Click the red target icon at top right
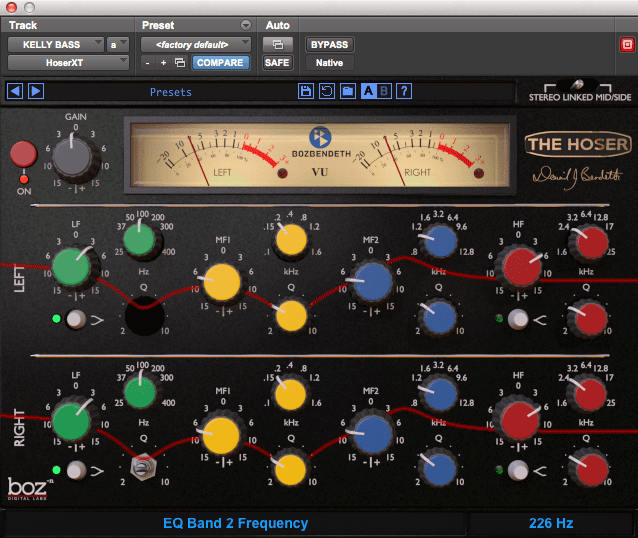This screenshot has height=538, width=638. pos(627,44)
